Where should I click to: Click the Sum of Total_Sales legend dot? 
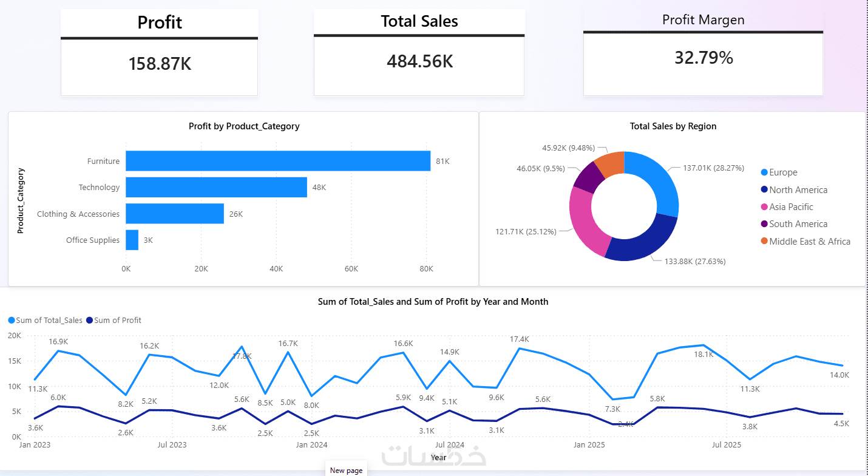pyautogui.click(x=11, y=321)
